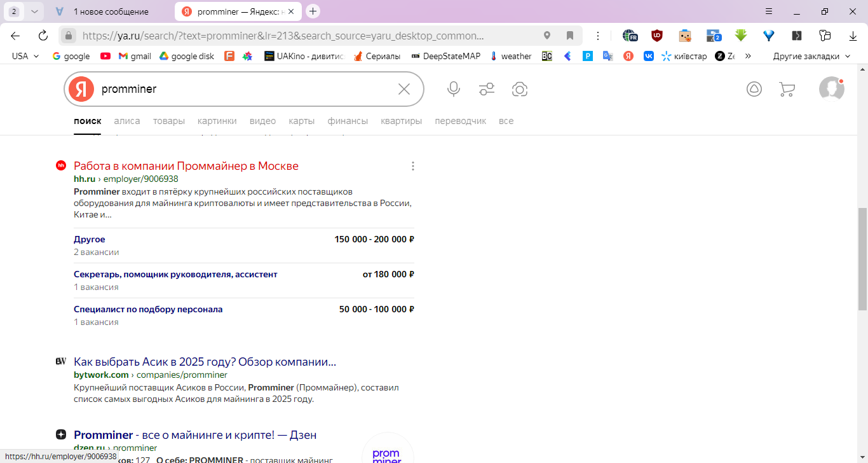
Task: Expand the Другие закладки folder
Action: 811,56
